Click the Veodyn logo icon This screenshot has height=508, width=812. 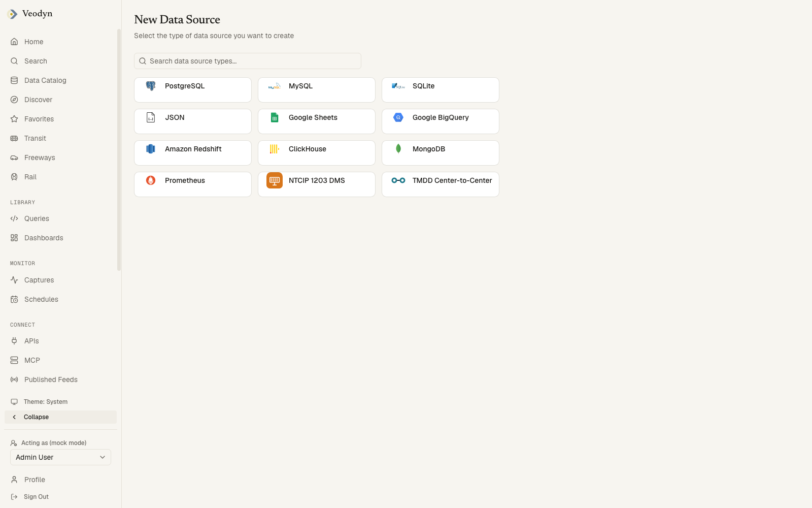click(x=13, y=14)
